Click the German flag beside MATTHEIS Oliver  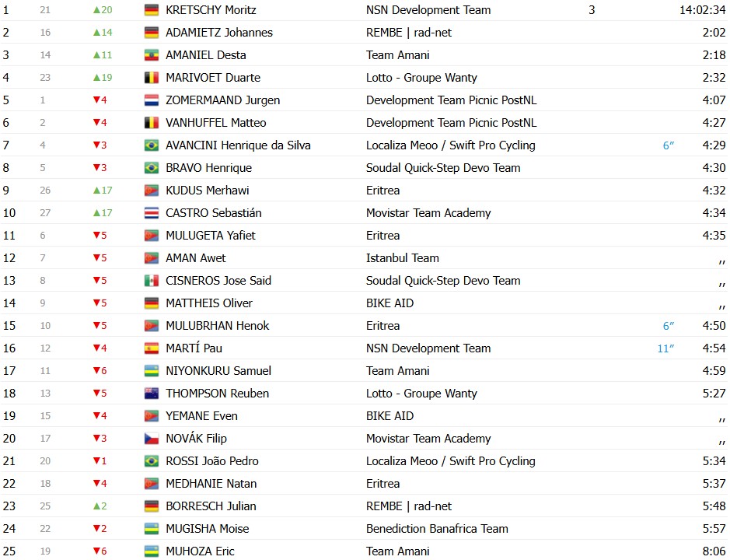(x=152, y=303)
